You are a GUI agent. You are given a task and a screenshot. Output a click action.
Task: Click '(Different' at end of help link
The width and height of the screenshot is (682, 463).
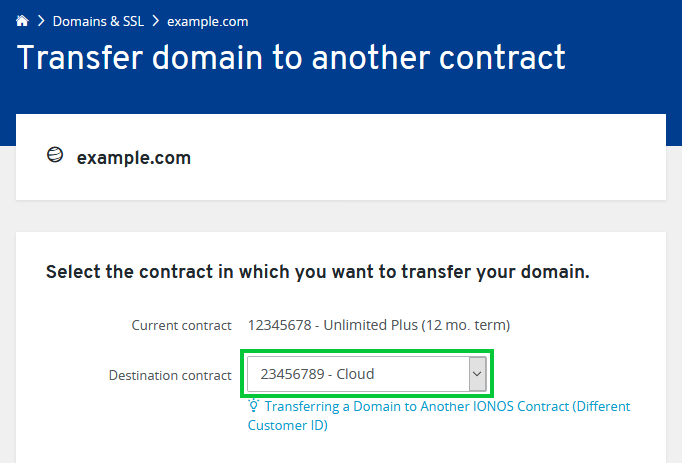601,406
